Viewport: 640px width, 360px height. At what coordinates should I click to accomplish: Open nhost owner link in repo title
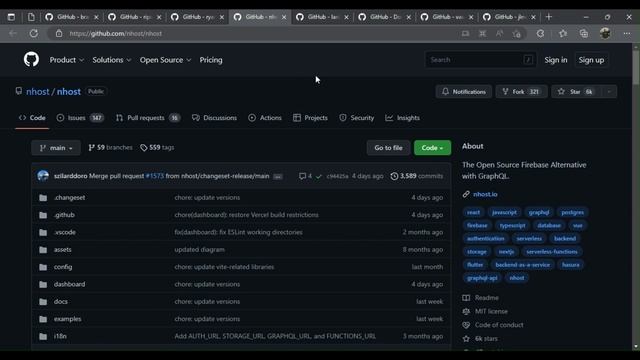pos(38,91)
